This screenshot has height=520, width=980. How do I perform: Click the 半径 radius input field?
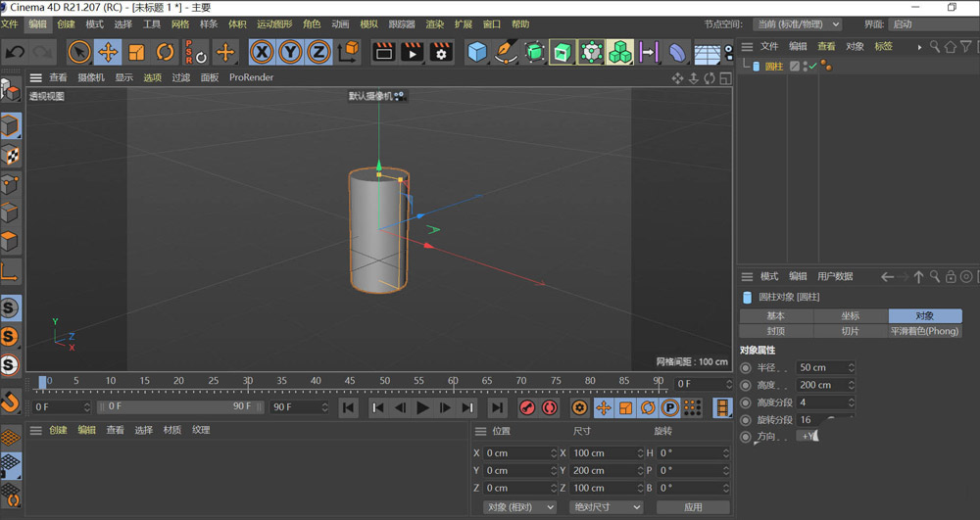point(820,367)
